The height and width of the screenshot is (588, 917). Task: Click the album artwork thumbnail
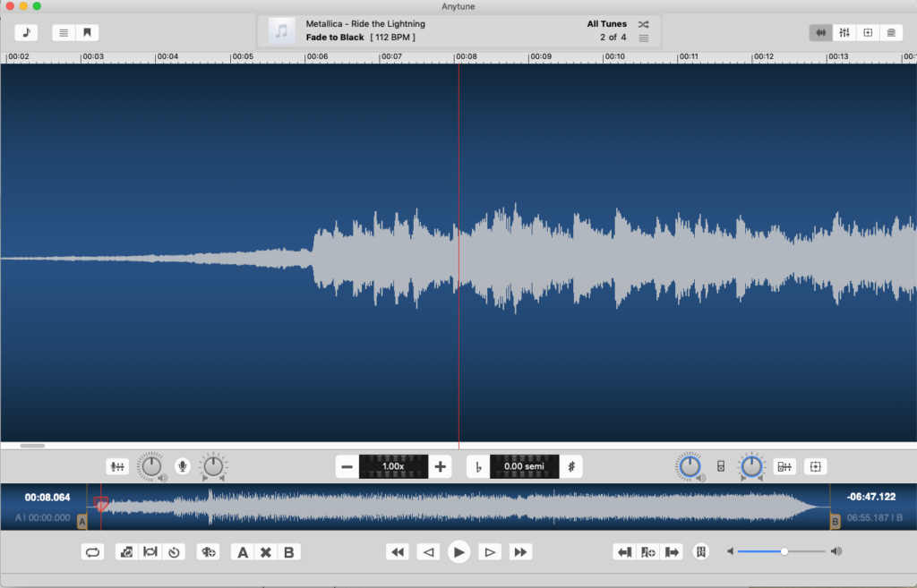(281, 31)
